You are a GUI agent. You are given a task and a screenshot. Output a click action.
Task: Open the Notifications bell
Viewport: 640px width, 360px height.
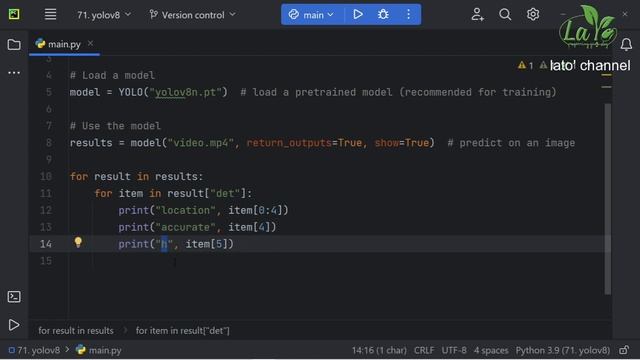tap(626, 44)
